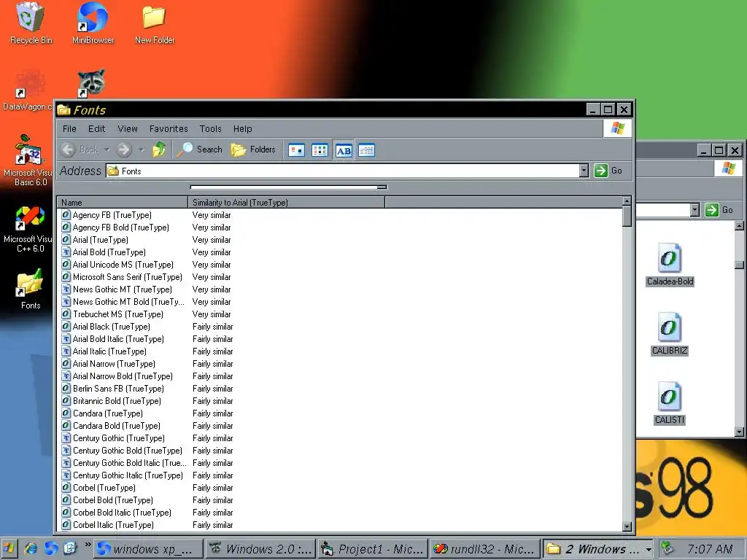This screenshot has height=560, width=747.
Task: Click the Back arrow in the Fonts toolbar
Action: (68, 149)
